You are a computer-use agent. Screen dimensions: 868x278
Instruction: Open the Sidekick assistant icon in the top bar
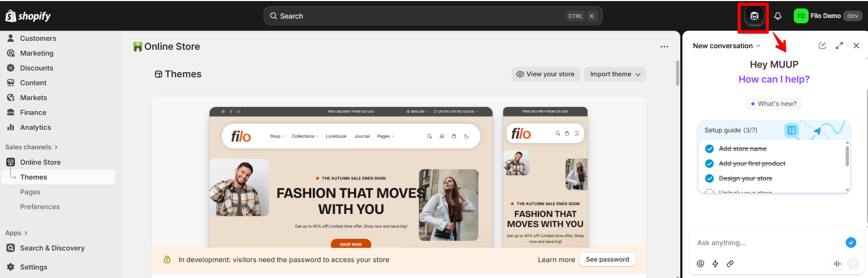[754, 16]
